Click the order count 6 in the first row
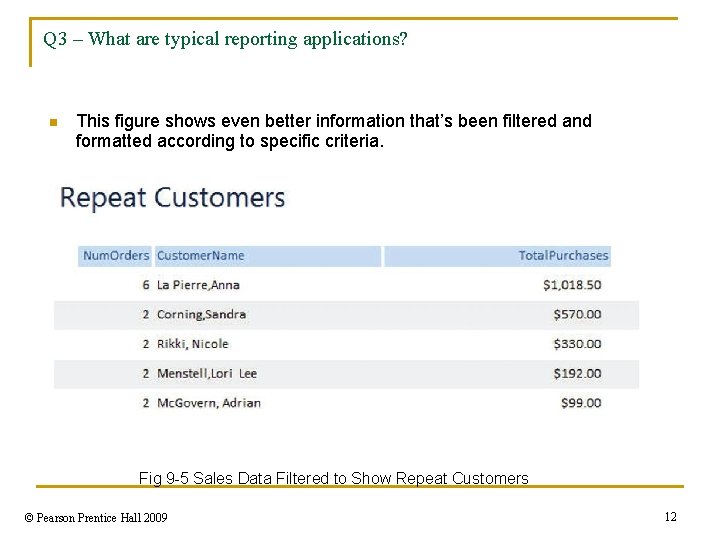Viewport: 720px width, 540px height. pyautogui.click(x=146, y=285)
